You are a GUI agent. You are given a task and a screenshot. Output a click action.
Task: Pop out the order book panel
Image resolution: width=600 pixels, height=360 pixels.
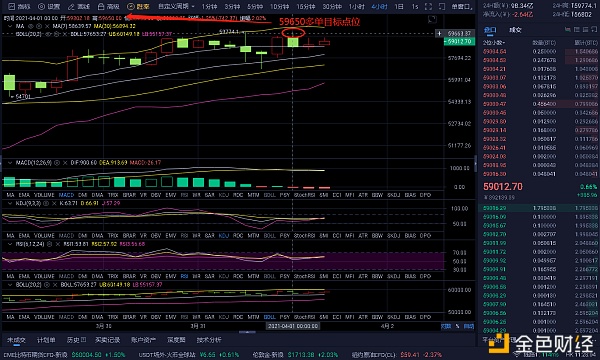coord(593,29)
